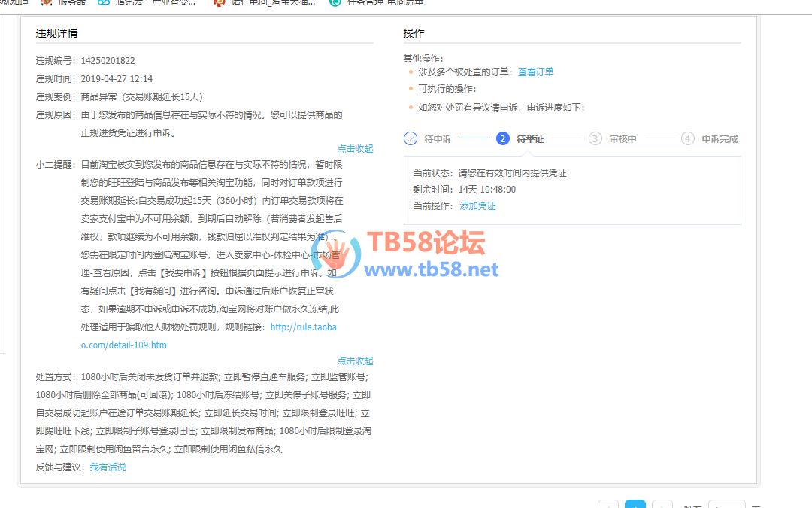Click the 违规时间 value 2019-04-27 12:14
Image resolution: width=812 pixels, height=508 pixels.
(117, 79)
